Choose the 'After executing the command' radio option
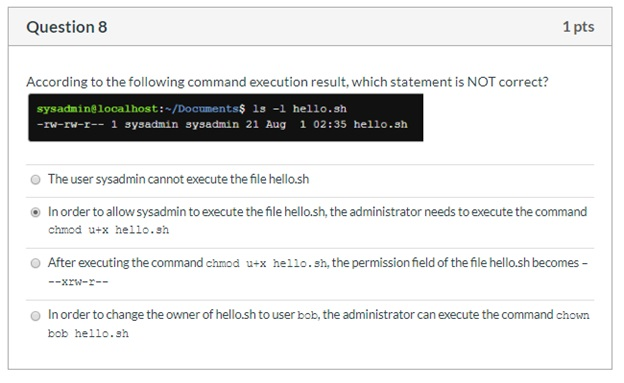This screenshot has height=383, width=624. (x=35, y=263)
